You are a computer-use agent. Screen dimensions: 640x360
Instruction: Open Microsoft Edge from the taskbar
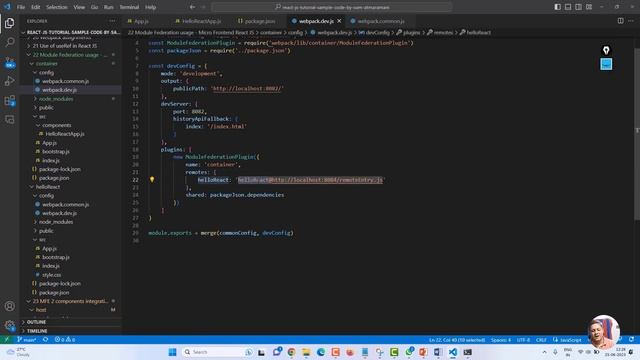click(x=321, y=352)
